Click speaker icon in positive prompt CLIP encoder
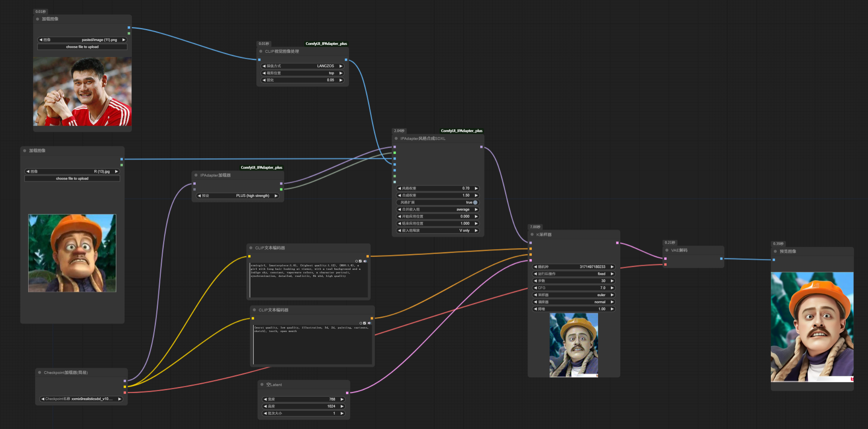 click(365, 261)
